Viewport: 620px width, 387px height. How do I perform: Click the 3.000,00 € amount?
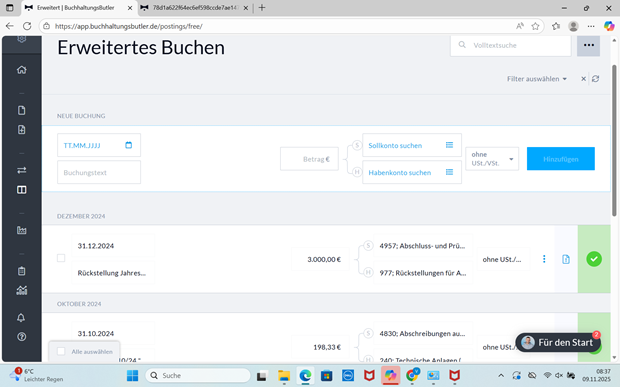[324, 259]
